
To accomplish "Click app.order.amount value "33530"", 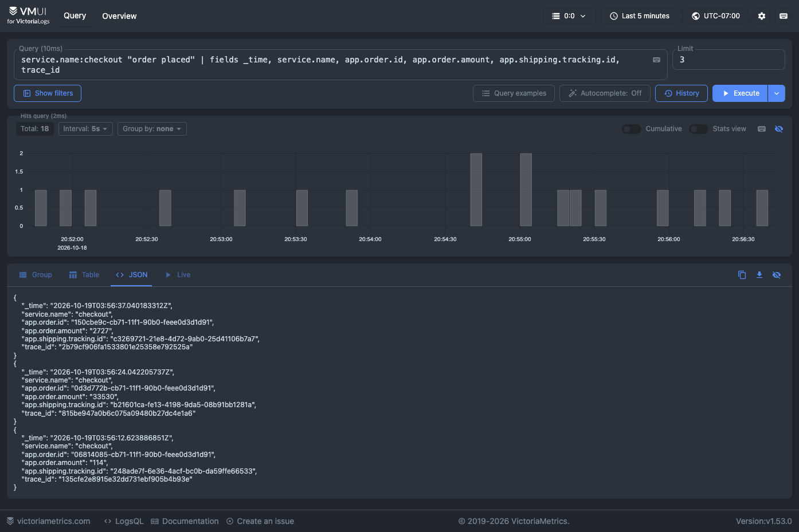I will coord(103,397).
